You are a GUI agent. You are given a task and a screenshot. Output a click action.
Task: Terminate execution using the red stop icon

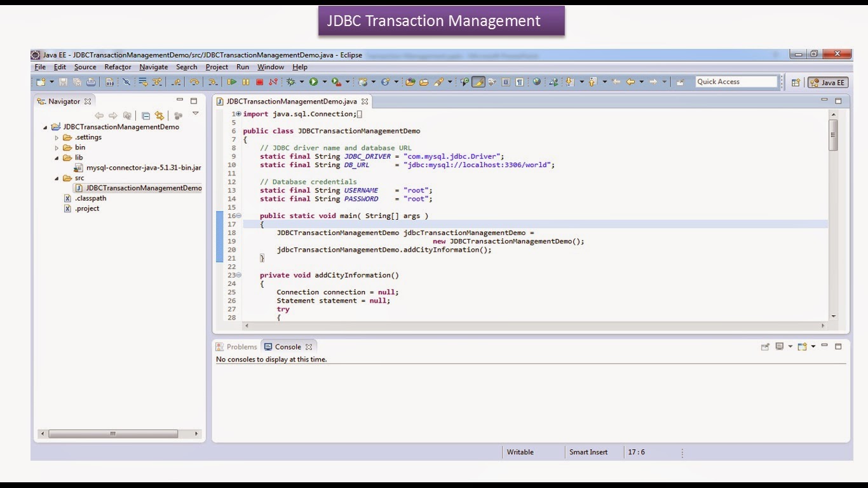coord(260,81)
